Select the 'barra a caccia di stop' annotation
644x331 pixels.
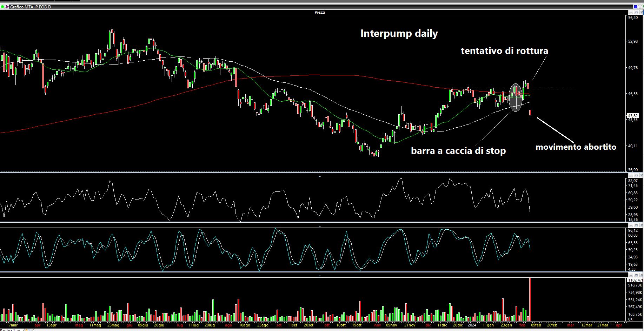point(458,151)
